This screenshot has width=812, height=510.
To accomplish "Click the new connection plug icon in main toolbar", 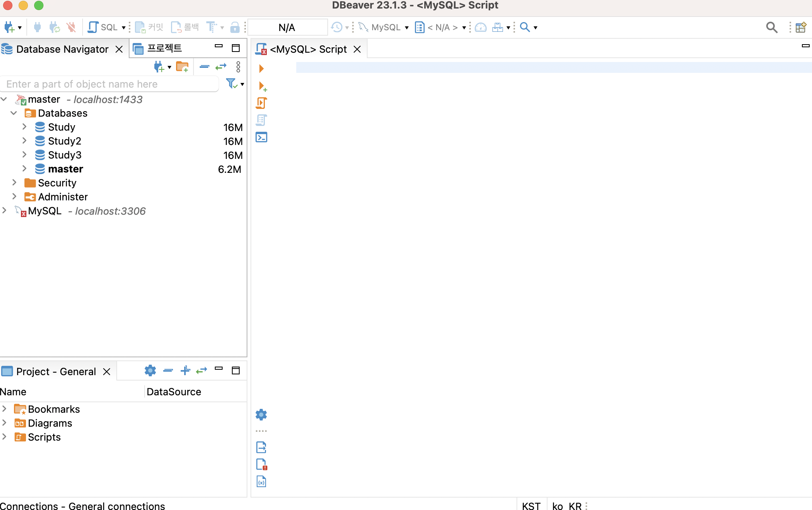I will click(9, 27).
